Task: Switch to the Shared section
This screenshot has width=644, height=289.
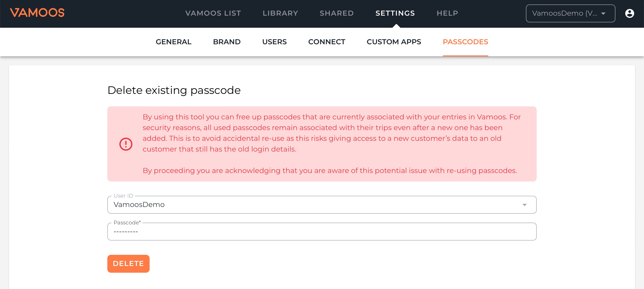Action: point(337,13)
